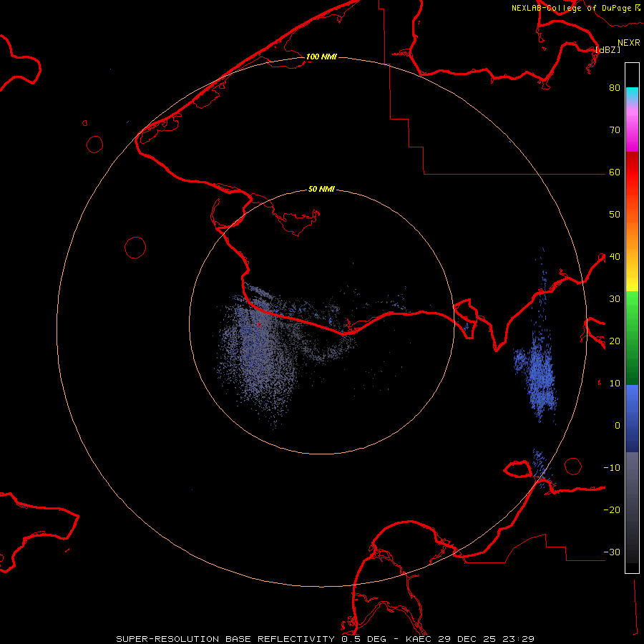Select the -30 value on the dBZ scale
Screen dimensions: 644x644
(612, 552)
